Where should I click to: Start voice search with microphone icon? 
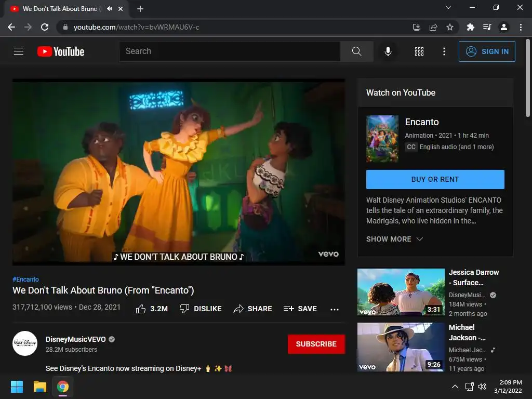[x=388, y=51]
